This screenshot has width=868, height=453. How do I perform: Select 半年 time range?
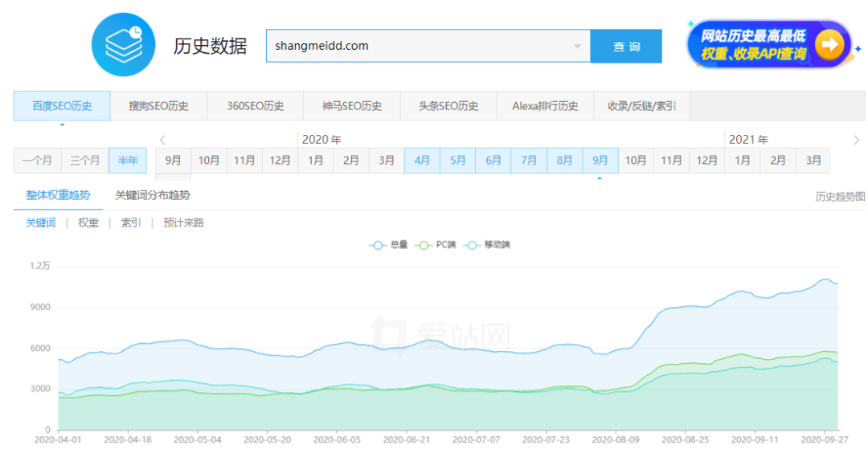point(128,161)
